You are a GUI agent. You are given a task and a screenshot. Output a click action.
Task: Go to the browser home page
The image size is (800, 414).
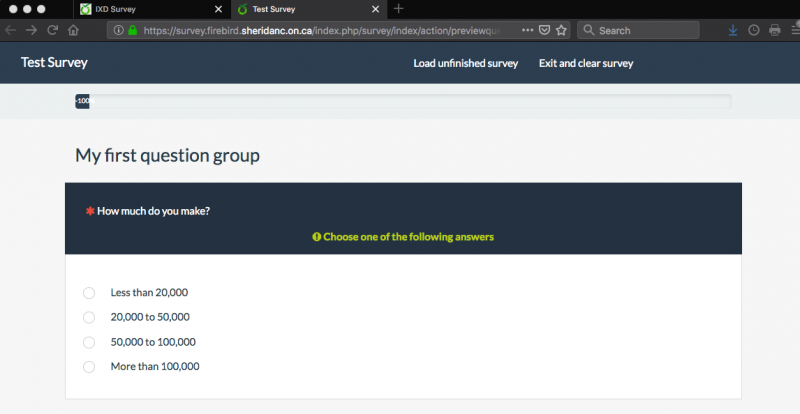tap(74, 30)
